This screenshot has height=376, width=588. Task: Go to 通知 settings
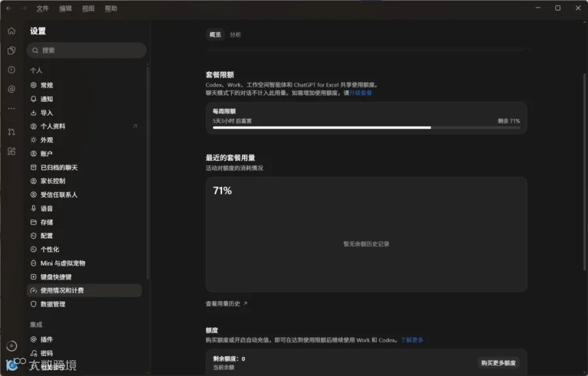click(x=84, y=99)
